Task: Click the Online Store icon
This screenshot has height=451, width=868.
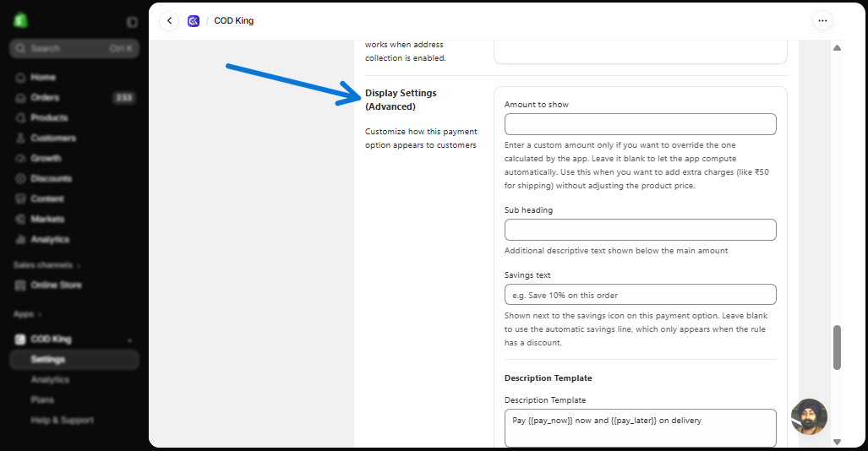Action: pos(20,285)
